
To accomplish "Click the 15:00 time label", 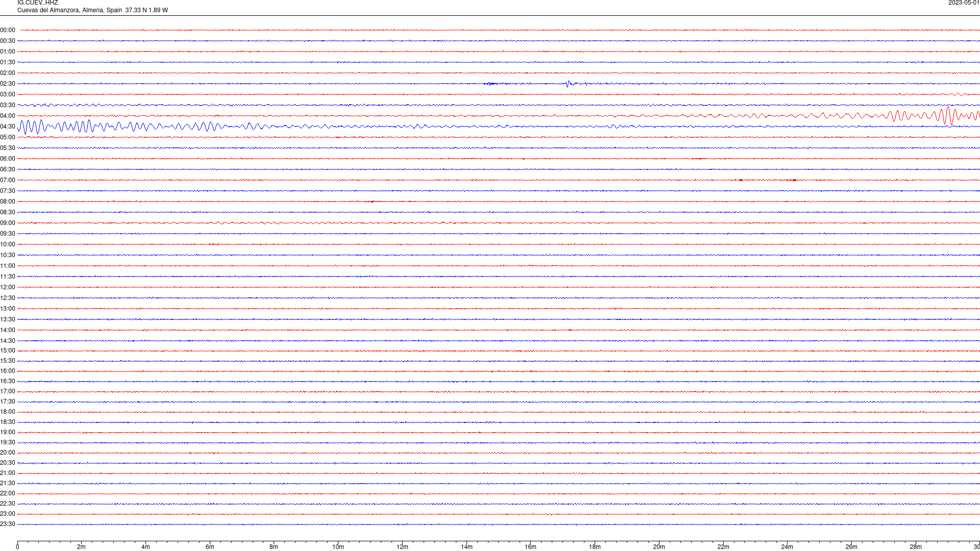I will coord(8,350).
